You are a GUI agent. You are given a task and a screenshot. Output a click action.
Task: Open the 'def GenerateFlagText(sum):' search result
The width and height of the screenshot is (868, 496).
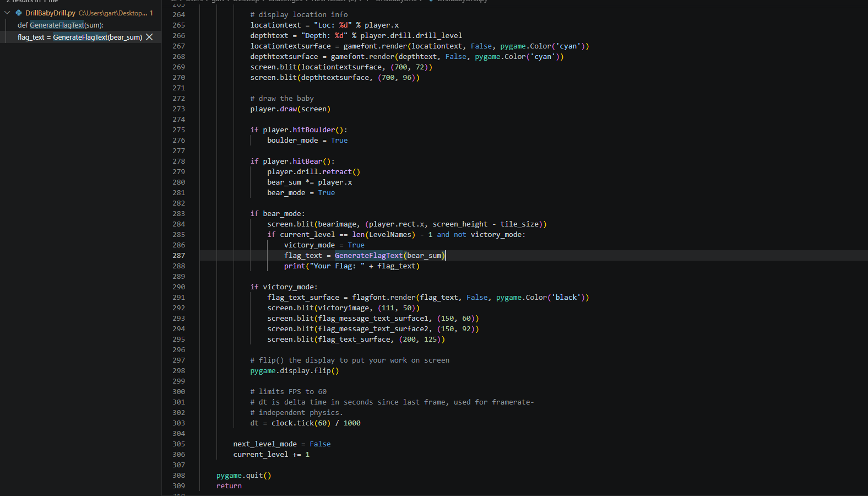(x=61, y=25)
